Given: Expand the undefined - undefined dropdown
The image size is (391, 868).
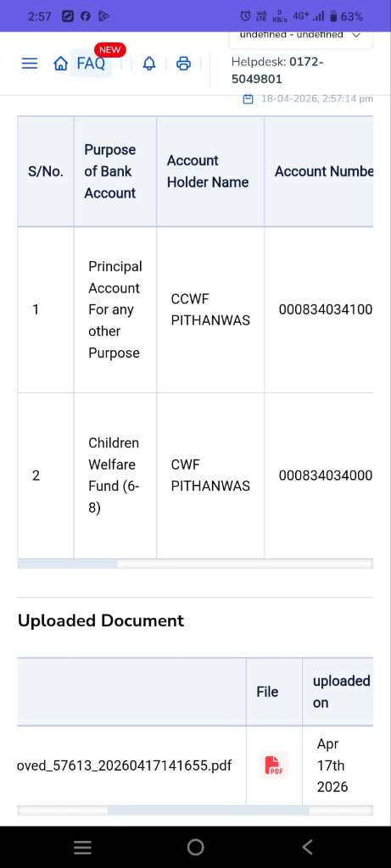Looking at the screenshot, I should point(300,36).
